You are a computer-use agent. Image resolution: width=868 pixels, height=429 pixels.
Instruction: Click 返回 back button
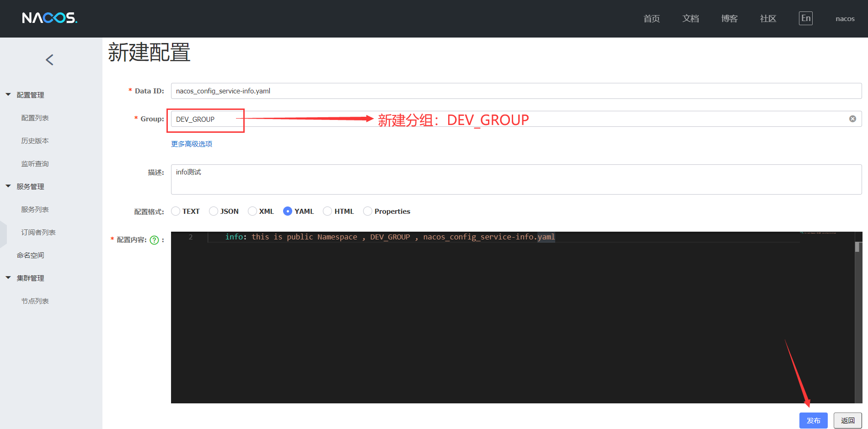click(848, 420)
